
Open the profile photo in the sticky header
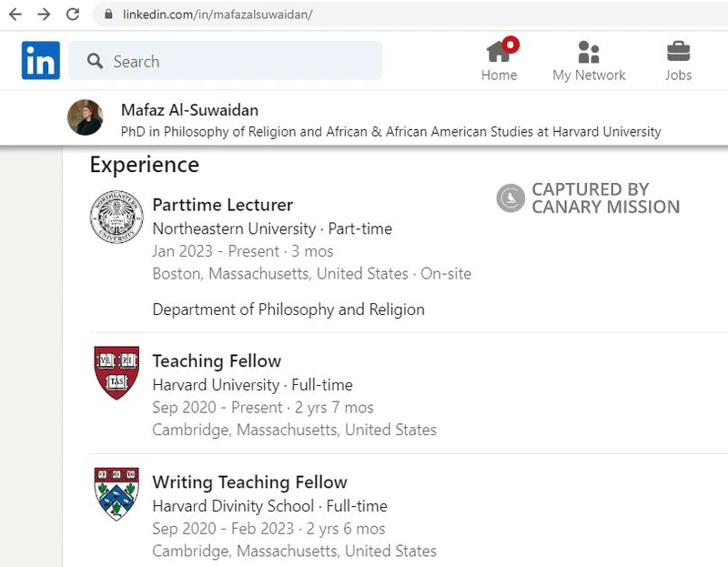(86, 117)
